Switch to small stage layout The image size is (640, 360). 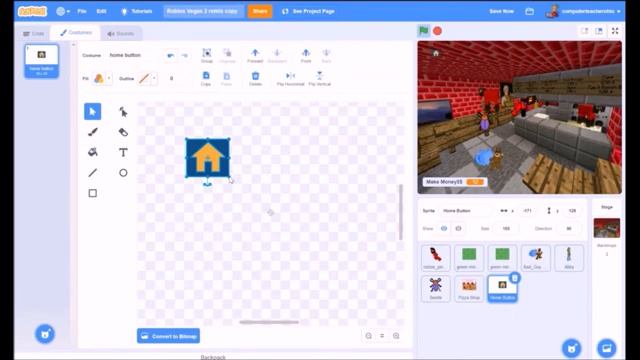(x=584, y=31)
